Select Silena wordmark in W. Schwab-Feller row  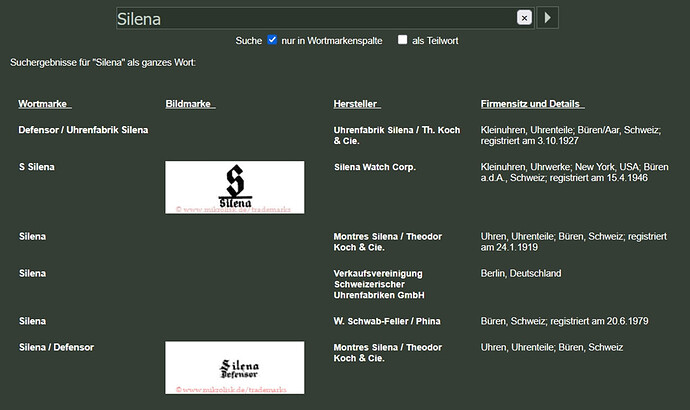pyautogui.click(x=32, y=321)
